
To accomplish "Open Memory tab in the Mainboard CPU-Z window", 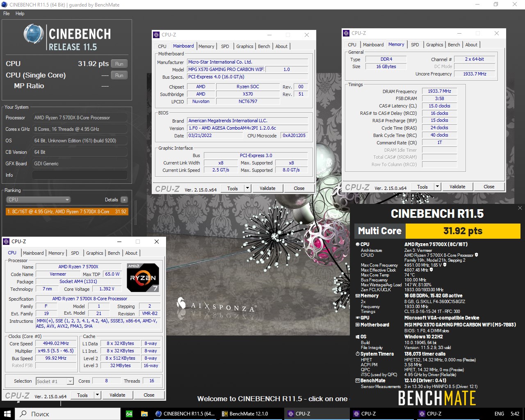I will click(206, 46).
